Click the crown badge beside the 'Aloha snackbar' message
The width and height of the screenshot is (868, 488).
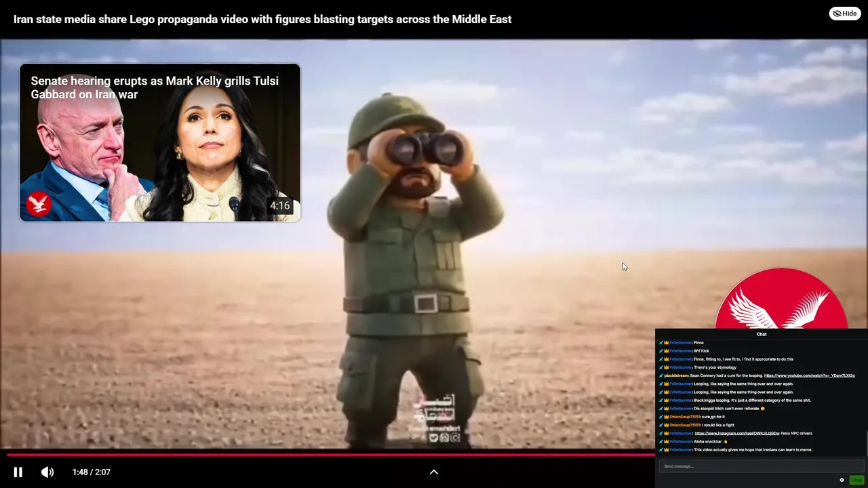point(667,441)
